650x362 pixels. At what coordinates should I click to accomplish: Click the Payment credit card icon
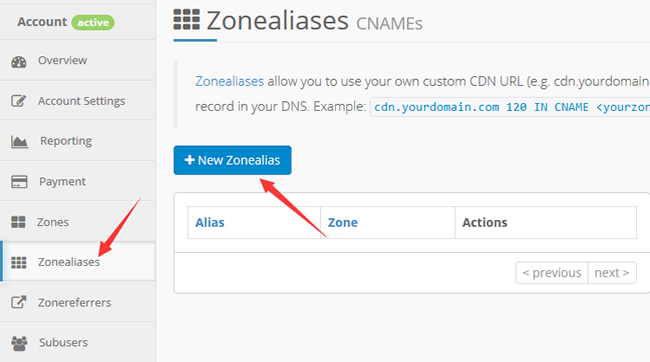pos(19,182)
